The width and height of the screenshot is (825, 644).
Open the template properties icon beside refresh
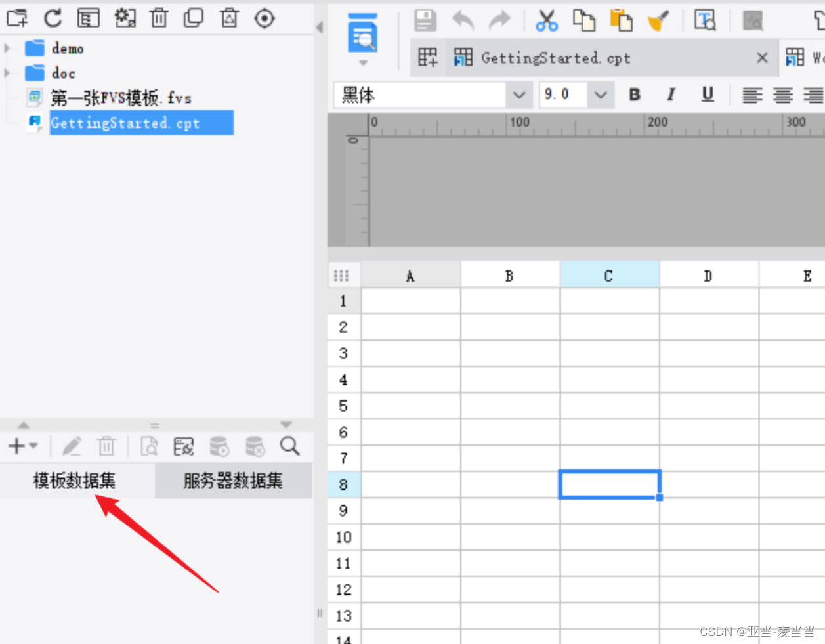click(x=89, y=18)
